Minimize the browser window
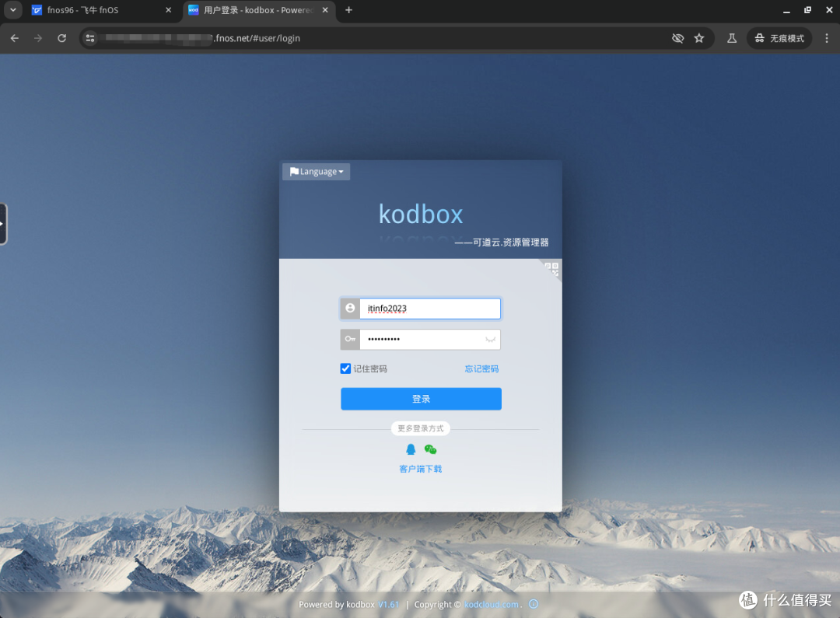This screenshot has width=840, height=618. (786, 10)
